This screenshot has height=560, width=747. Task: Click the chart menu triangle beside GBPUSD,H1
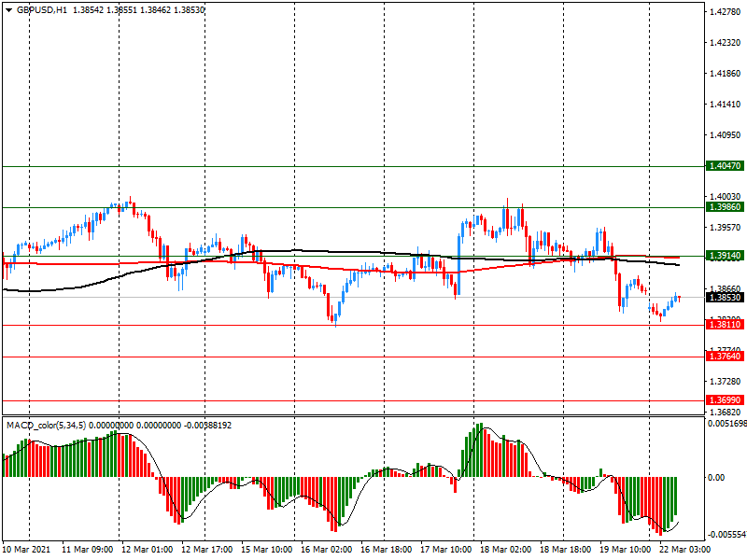[8, 8]
